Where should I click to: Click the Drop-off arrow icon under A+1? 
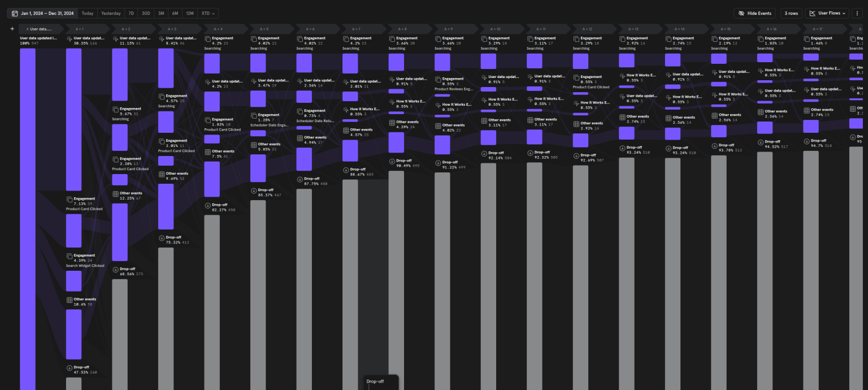pyautogui.click(x=70, y=368)
